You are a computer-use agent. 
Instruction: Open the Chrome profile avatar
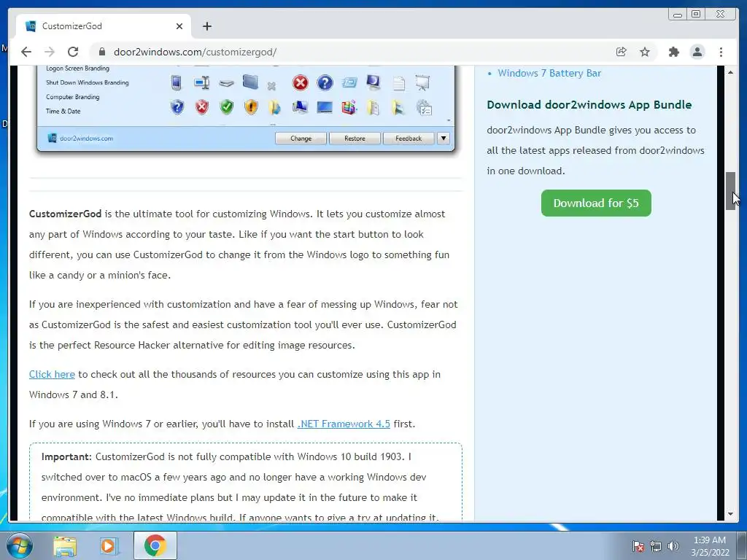click(x=697, y=52)
